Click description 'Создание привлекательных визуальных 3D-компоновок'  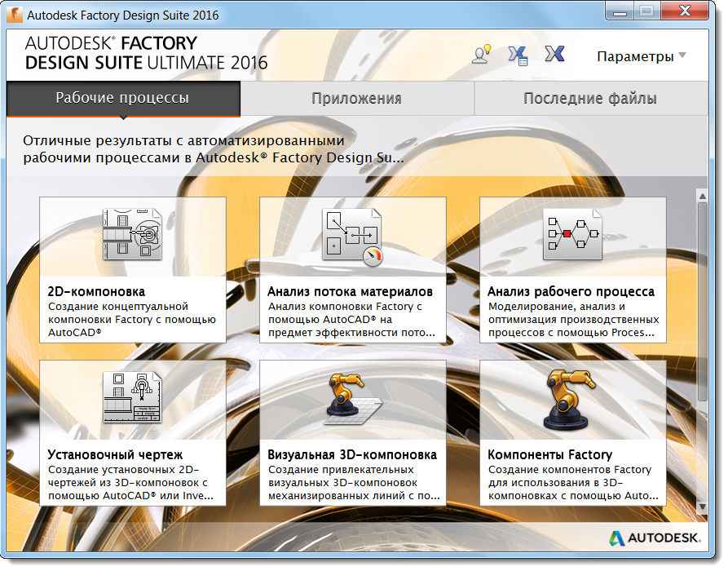click(x=354, y=483)
